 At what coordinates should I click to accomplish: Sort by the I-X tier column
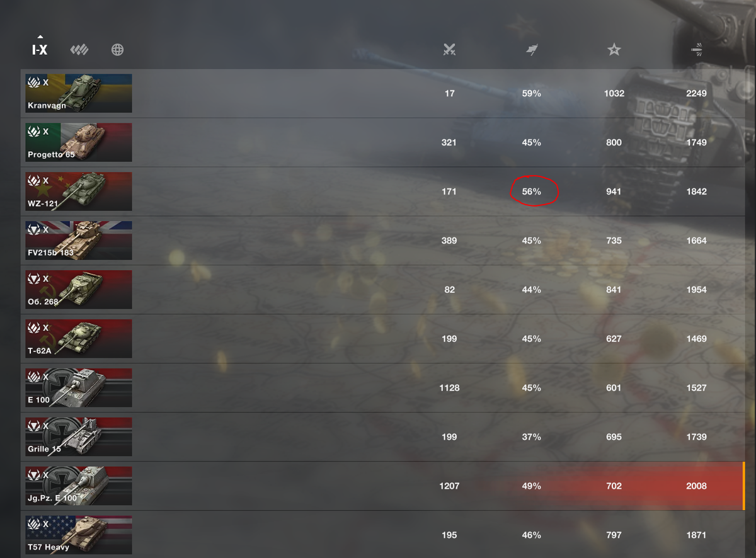pyautogui.click(x=40, y=49)
